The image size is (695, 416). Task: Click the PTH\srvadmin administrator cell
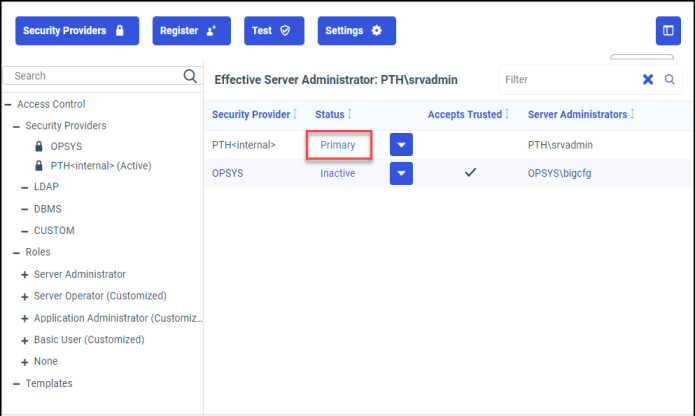click(x=560, y=145)
